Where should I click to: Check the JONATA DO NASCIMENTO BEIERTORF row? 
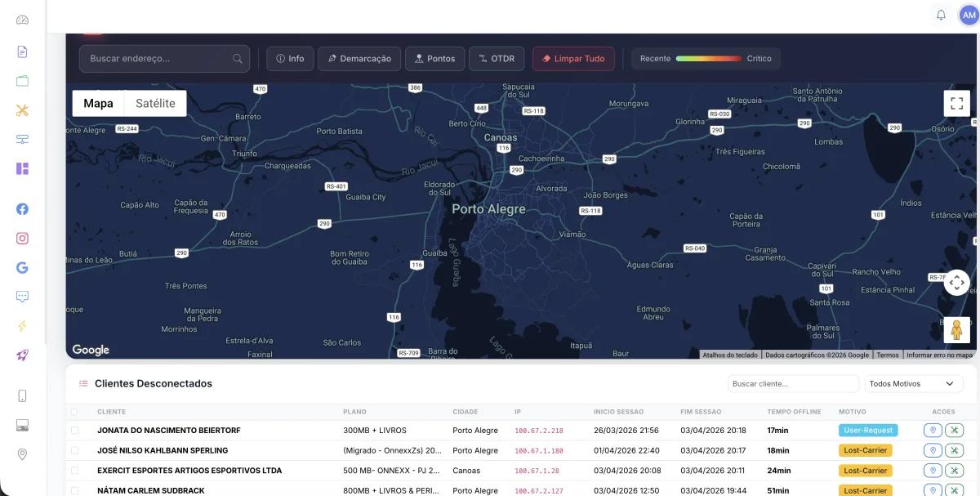[x=74, y=430]
